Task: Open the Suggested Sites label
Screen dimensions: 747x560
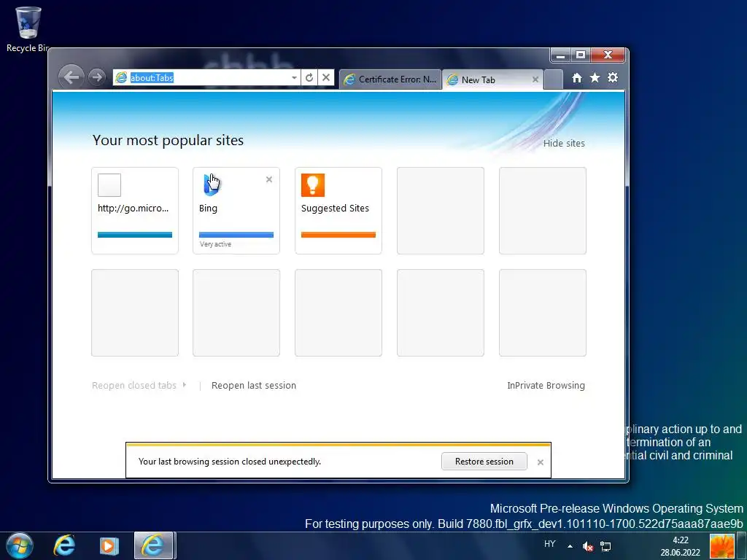Action: pos(335,208)
